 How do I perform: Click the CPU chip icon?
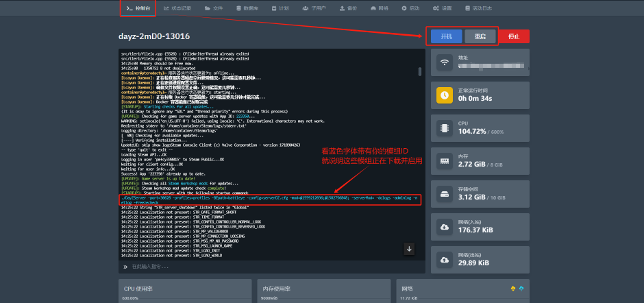[x=445, y=127]
